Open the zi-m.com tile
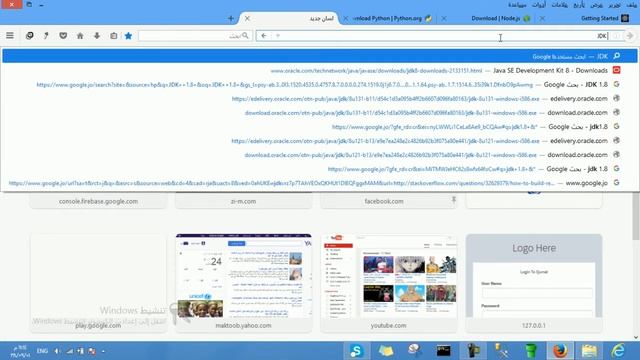Viewport: 640px width, 360px height. click(x=243, y=200)
